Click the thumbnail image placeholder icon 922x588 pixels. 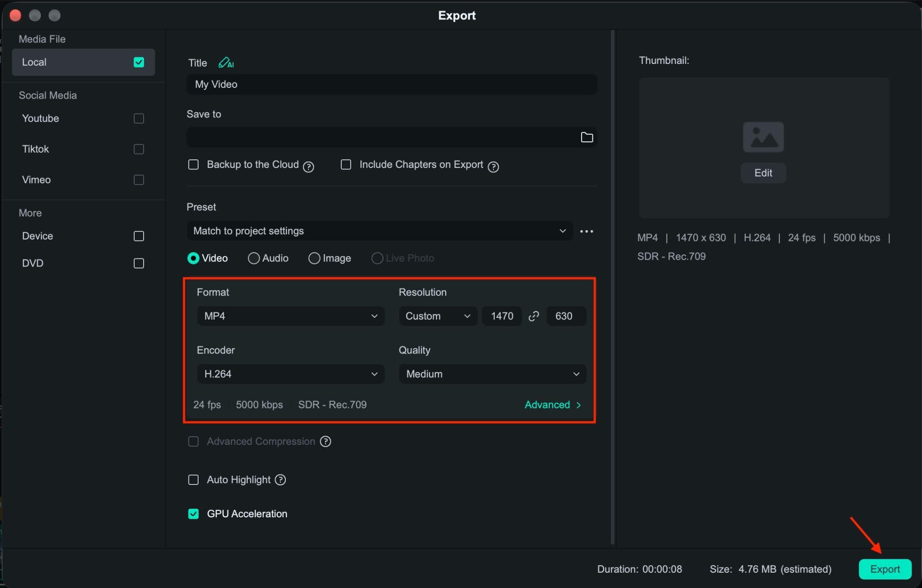[x=764, y=137]
